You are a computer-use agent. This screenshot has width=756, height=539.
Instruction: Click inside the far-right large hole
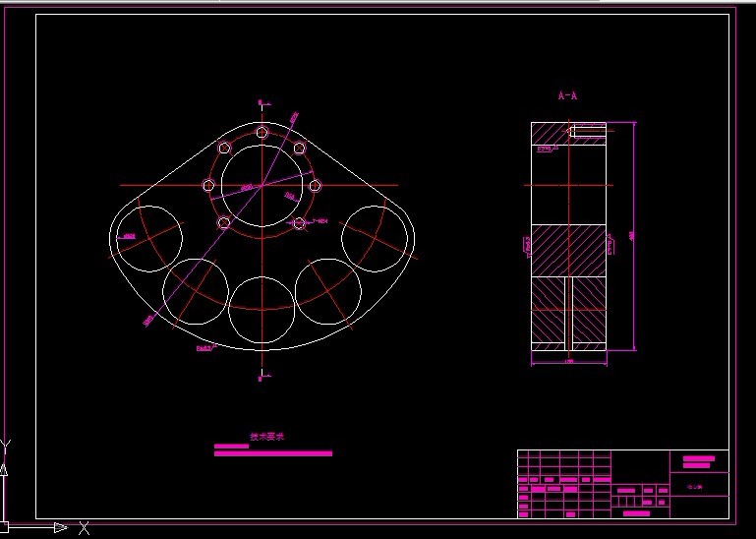click(x=375, y=238)
